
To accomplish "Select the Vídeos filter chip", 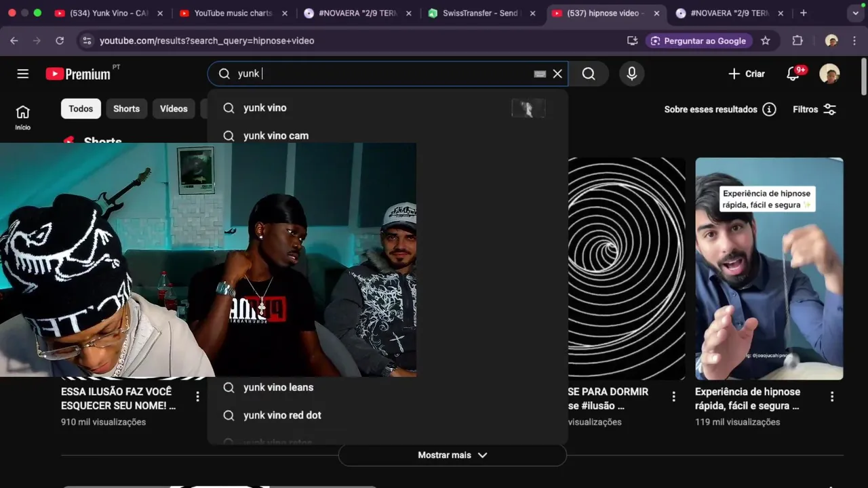I will click(174, 108).
